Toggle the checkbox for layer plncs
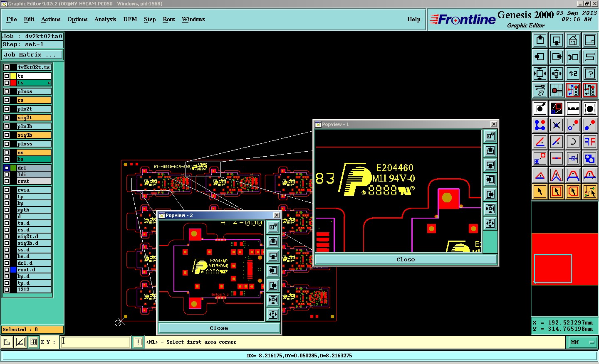This screenshot has width=599, height=364. pos(7,91)
